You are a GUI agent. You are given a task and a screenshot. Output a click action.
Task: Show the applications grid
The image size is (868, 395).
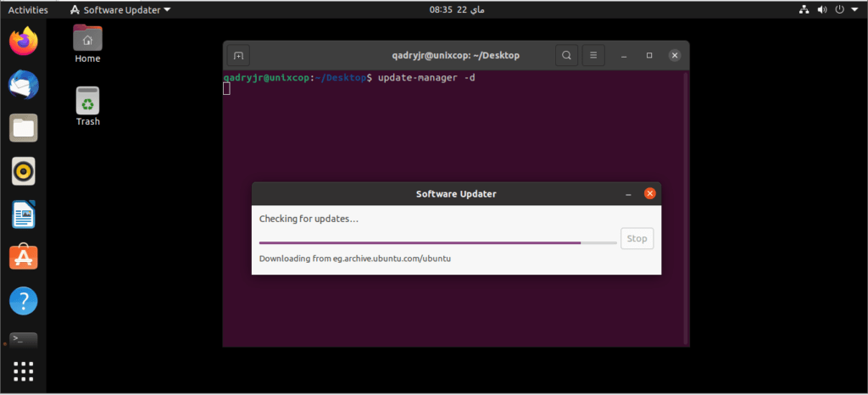click(23, 371)
